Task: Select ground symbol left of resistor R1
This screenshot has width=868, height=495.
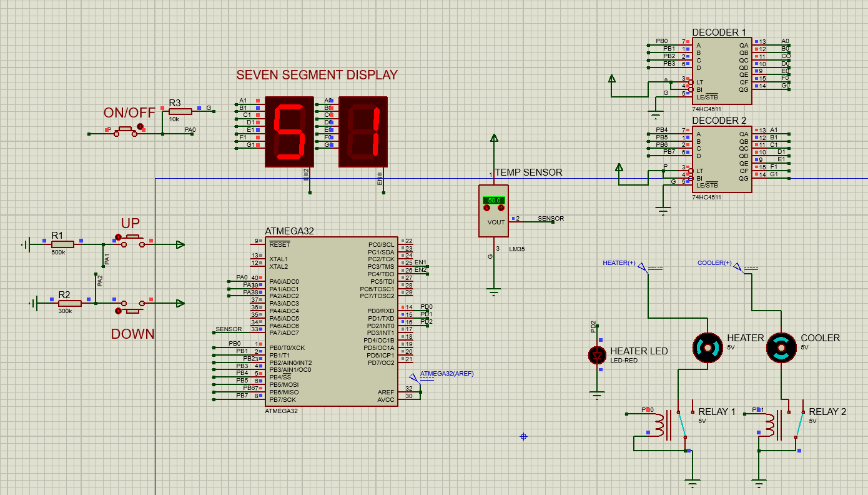Action: point(26,244)
